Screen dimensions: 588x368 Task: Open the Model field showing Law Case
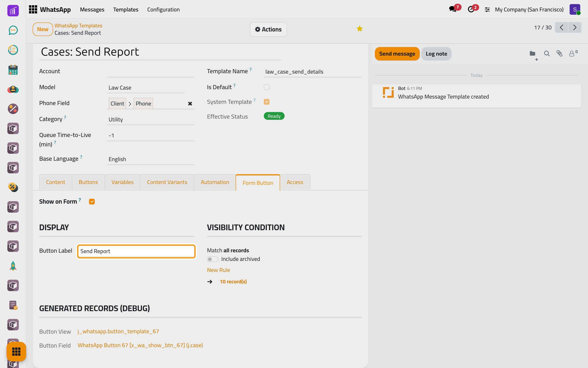pos(145,88)
